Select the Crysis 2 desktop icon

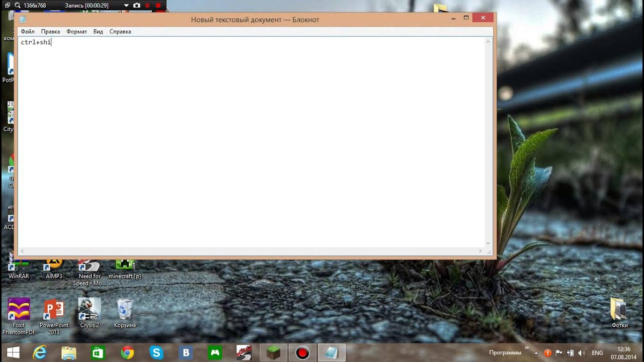pos(90,313)
